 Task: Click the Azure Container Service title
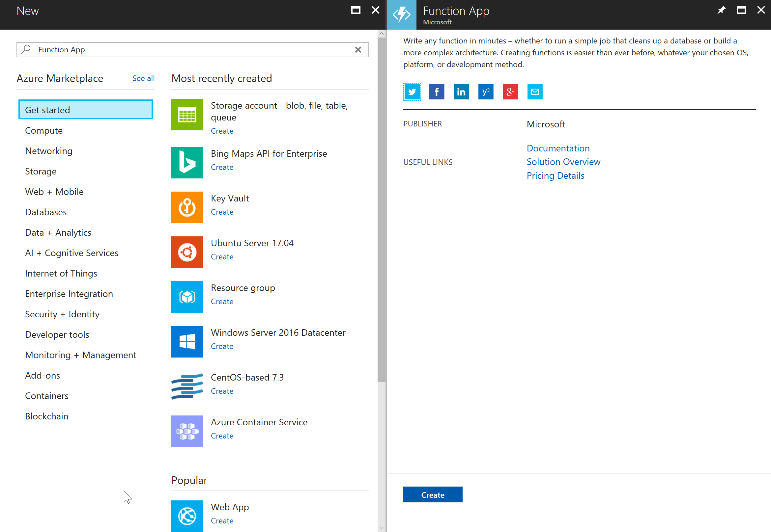coord(259,422)
